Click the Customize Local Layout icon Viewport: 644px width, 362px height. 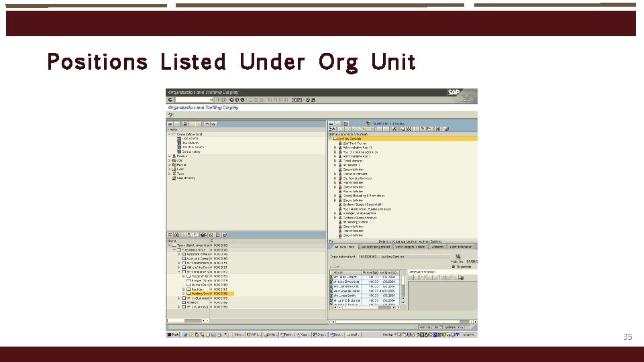[x=313, y=100]
